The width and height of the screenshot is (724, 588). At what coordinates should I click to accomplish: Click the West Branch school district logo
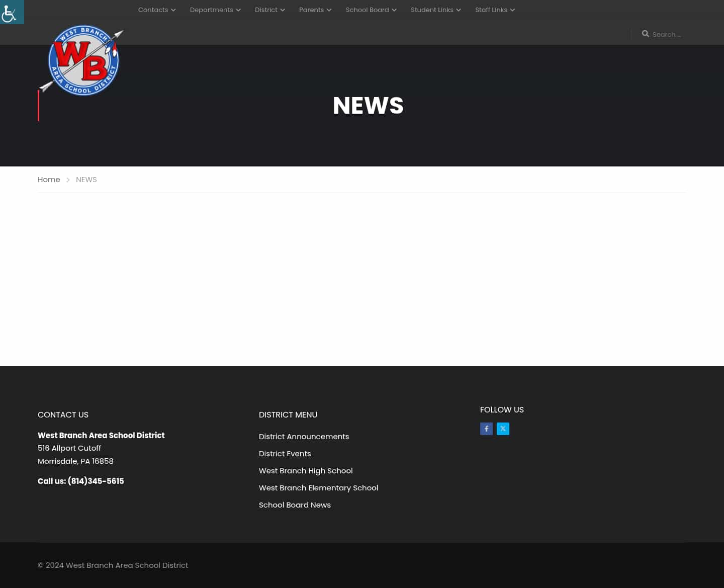81,60
